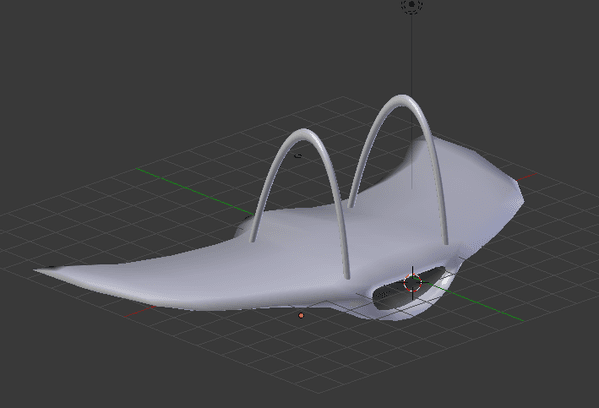Click the pointed tail tip of the mesh
The image size is (599, 408).
click(37, 270)
